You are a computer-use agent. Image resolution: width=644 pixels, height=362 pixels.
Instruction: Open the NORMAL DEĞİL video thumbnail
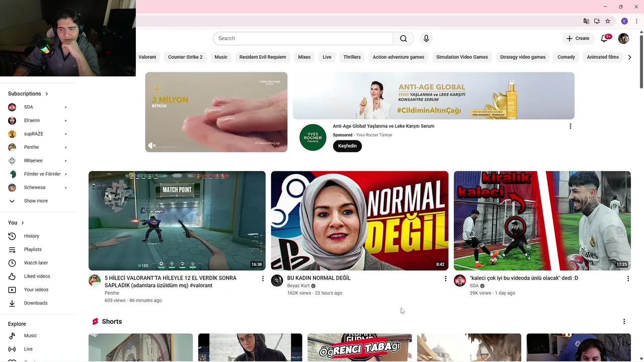pyautogui.click(x=360, y=221)
